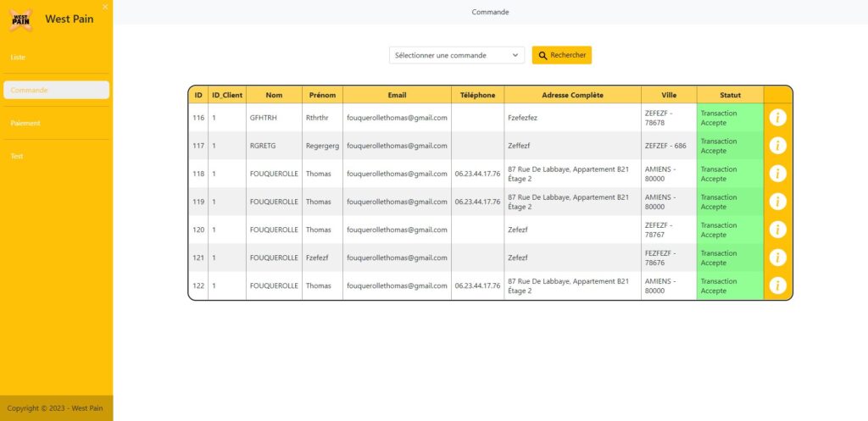Click ID cell 119
The width and height of the screenshot is (868, 421).
pyautogui.click(x=198, y=202)
